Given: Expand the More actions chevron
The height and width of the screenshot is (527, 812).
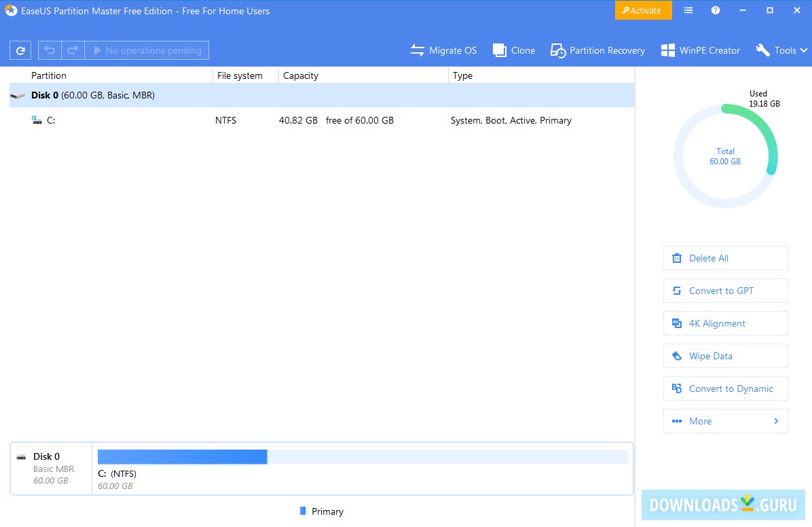Looking at the screenshot, I should point(776,421).
